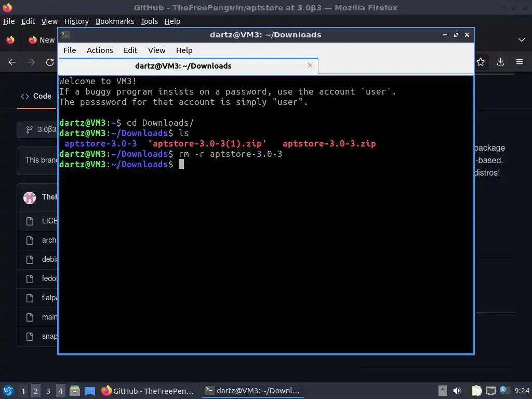Open the volume control tray icon
Screen dimensions: 532x399
457,391
